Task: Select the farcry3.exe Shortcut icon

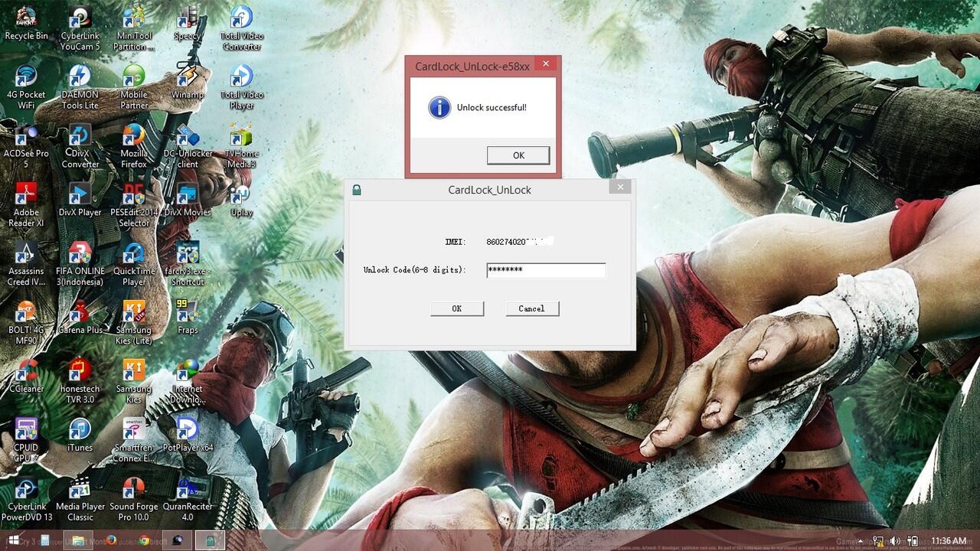Action: [x=188, y=264]
